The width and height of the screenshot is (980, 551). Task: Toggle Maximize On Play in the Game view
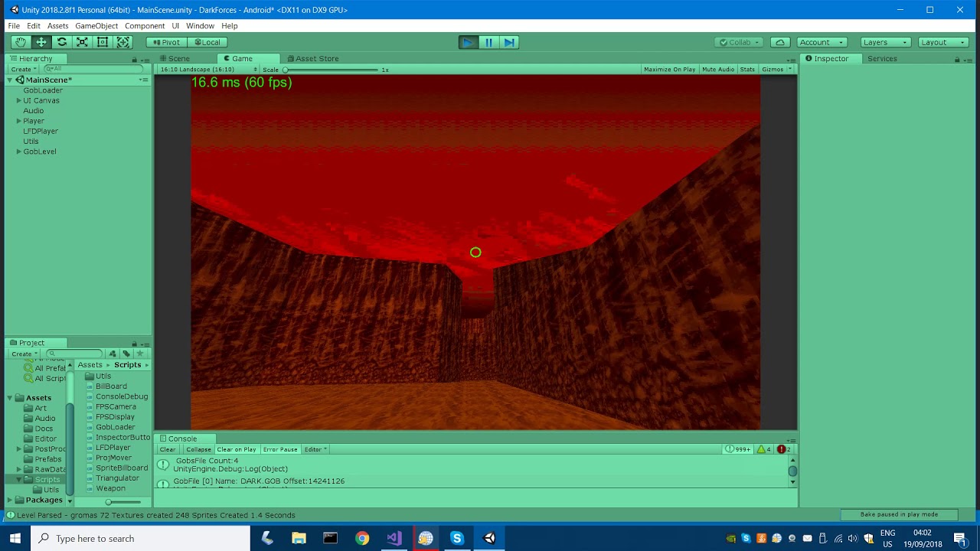pyautogui.click(x=668, y=69)
